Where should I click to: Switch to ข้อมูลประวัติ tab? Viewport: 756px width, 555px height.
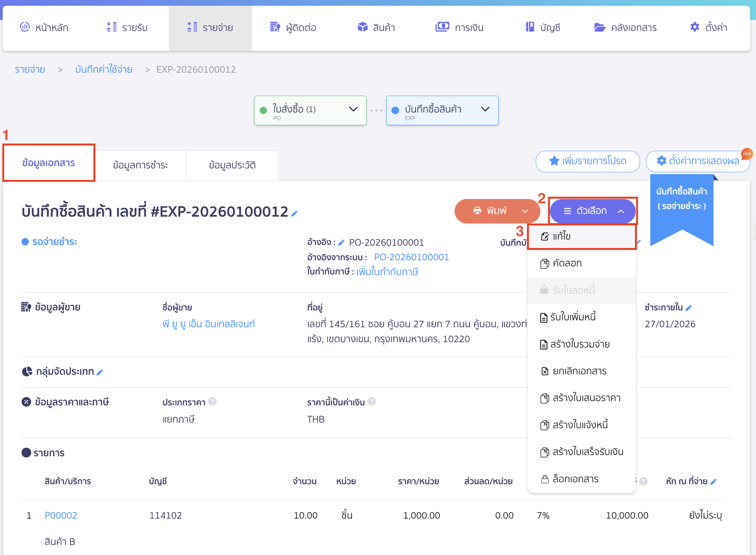[x=232, y=165]
